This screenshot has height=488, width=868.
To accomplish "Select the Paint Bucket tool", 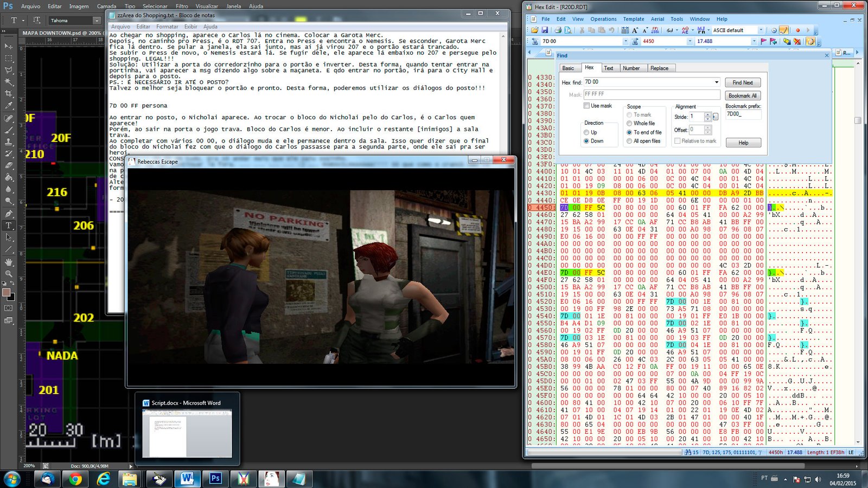I will pyautogui.click(x=9, y=177).
